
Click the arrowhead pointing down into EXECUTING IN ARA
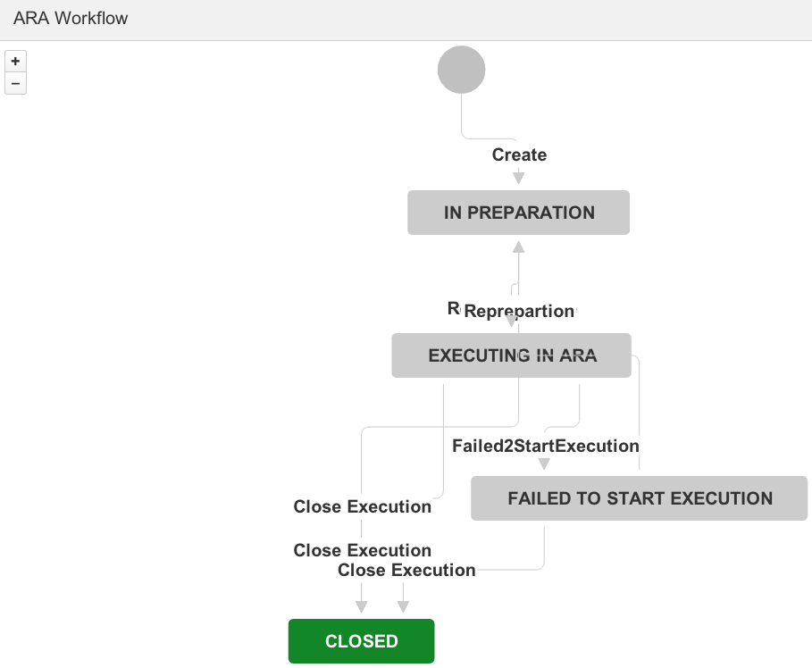pos(511,321)
